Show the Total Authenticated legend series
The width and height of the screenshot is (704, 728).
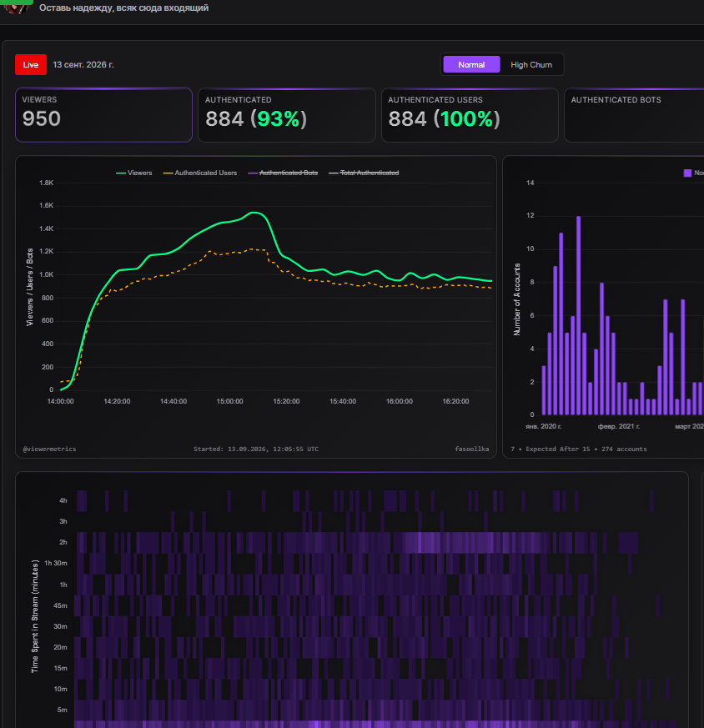point(364,173)
